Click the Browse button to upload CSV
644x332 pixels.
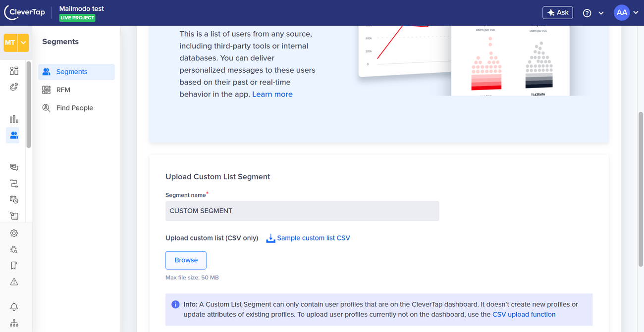[x=186, y=260]
